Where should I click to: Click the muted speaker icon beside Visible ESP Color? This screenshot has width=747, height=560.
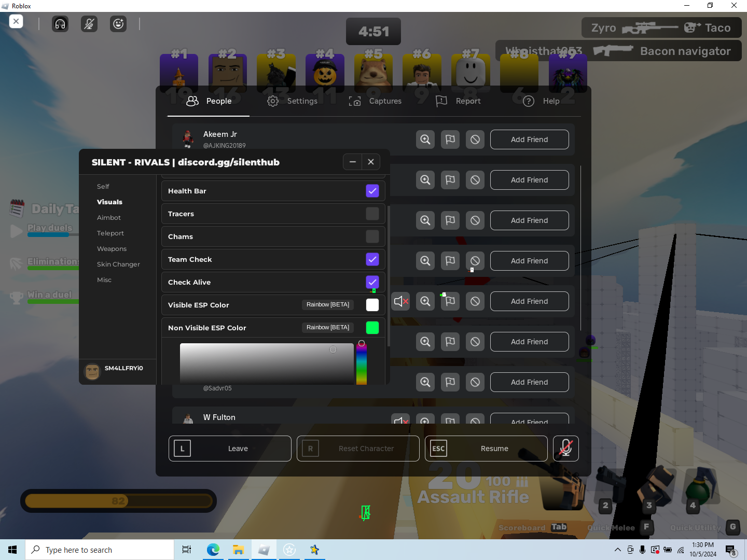point(400,301)
